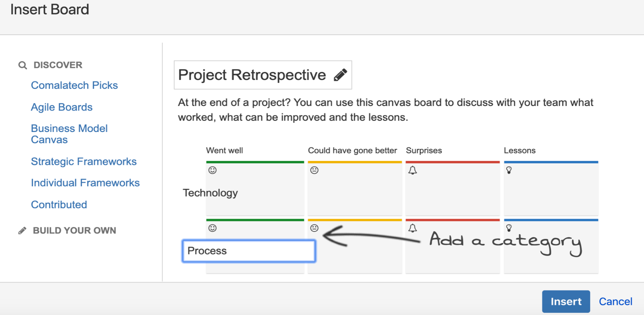644x315 pixels.
Task: Click the lightbulb icon in Technology Lessons cell
Action: 509,170
